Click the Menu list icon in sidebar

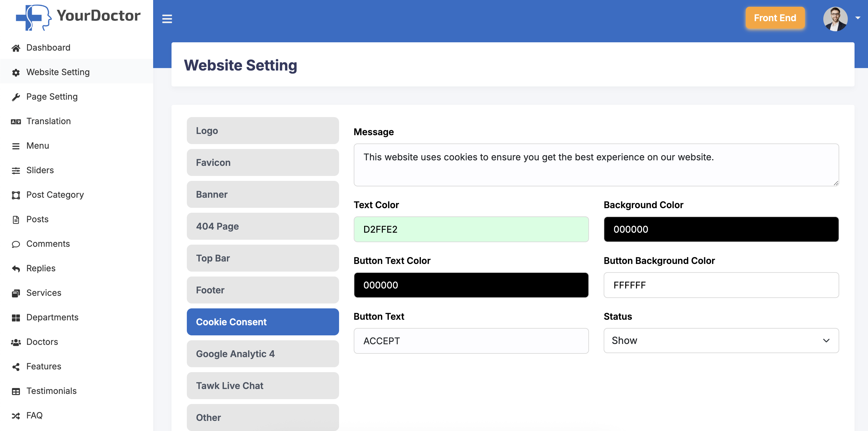(x=16, y=146)
